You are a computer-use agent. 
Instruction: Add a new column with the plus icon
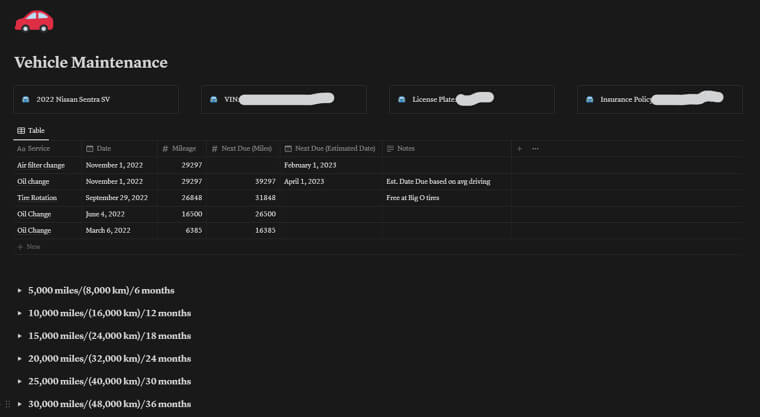[520, 148]
